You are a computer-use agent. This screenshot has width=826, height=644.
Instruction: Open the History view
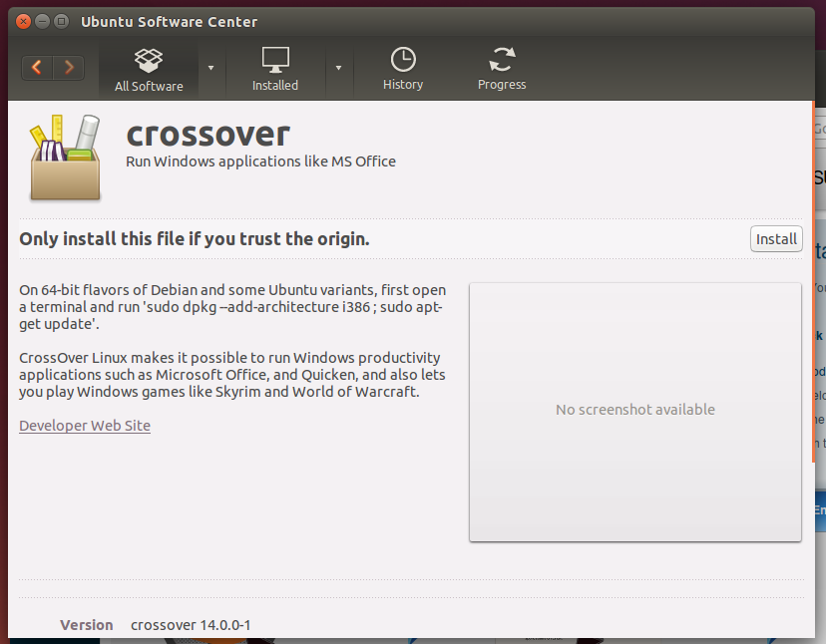click(403, 70)
